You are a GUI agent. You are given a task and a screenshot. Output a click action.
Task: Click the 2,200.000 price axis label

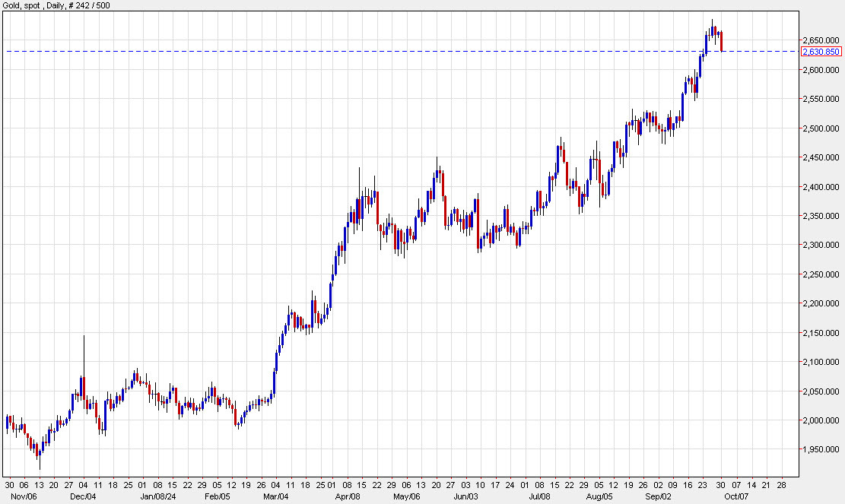821,304
